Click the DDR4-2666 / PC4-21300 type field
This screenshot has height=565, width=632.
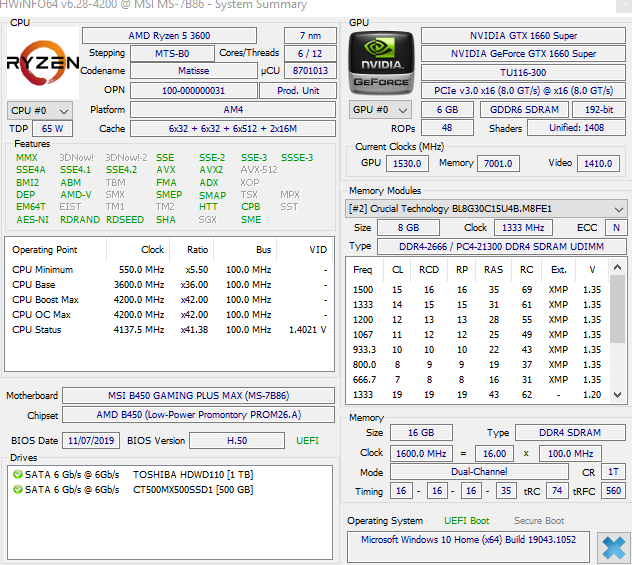[x=501, y=247]
